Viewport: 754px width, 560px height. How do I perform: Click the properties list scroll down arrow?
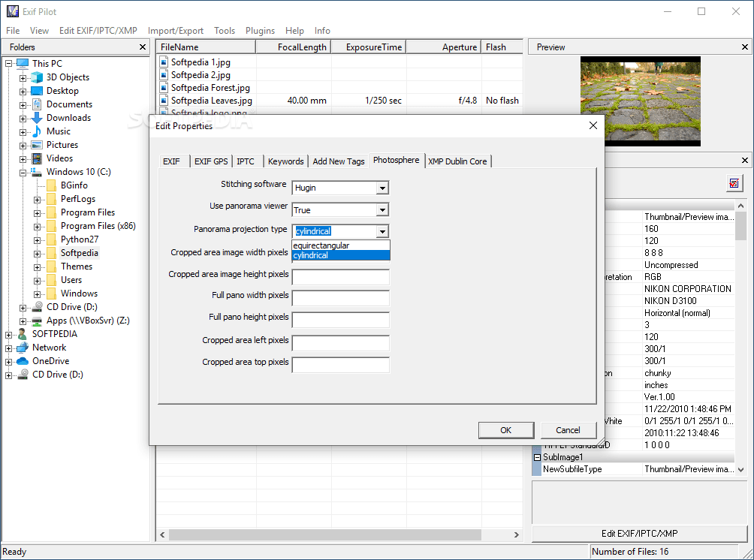[x=741, y=470]
